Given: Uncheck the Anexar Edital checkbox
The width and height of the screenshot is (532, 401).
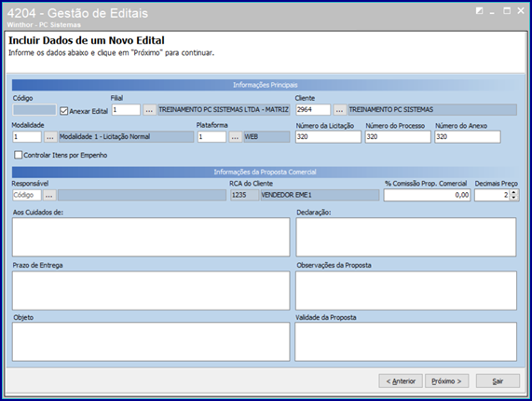Looking at the screenshot, I should coord(63,111).
